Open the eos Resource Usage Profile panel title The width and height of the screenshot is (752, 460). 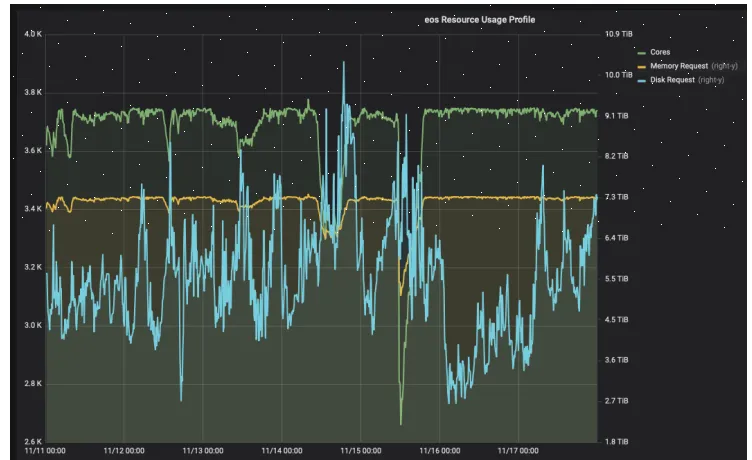(x=480, y=20)
